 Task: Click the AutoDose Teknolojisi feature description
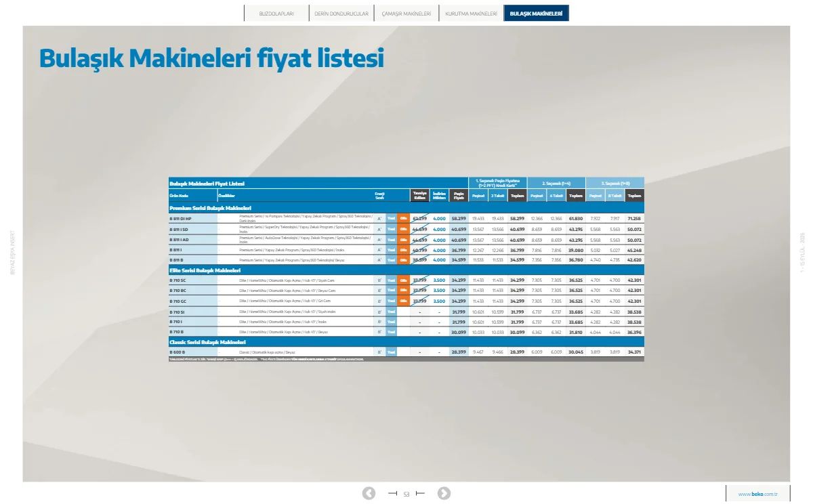305,239
